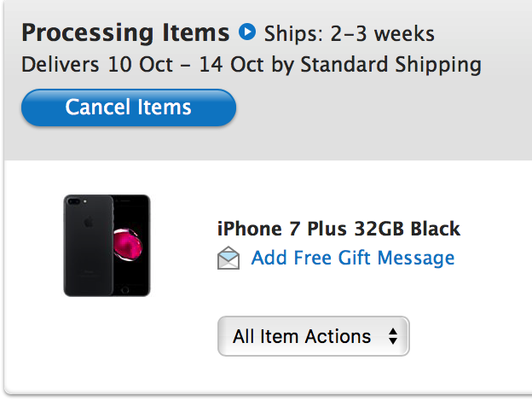Click the Apple logo on the iPhone image

click(89, 223)
